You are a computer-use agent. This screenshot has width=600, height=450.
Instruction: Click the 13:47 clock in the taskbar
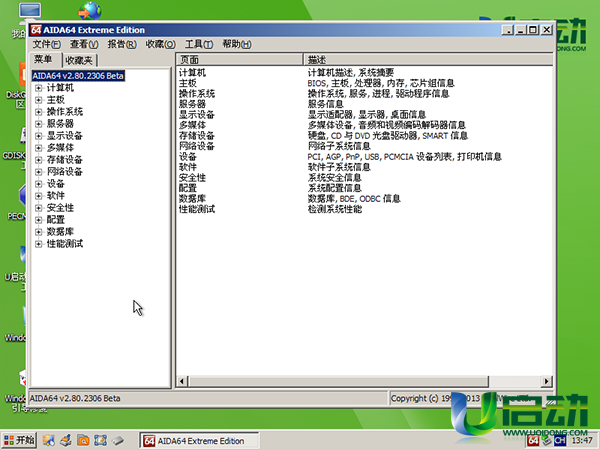click(582, 441)
